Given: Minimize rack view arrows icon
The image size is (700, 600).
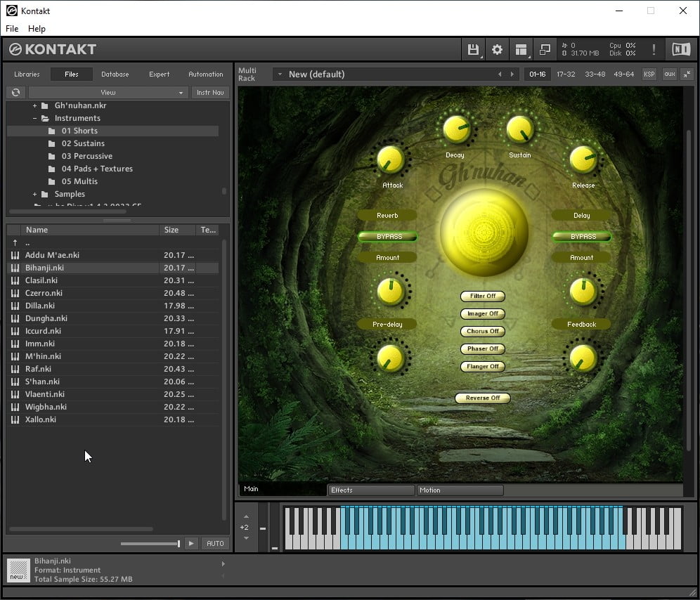Looking at the screenshot, I should coord(687,74).
